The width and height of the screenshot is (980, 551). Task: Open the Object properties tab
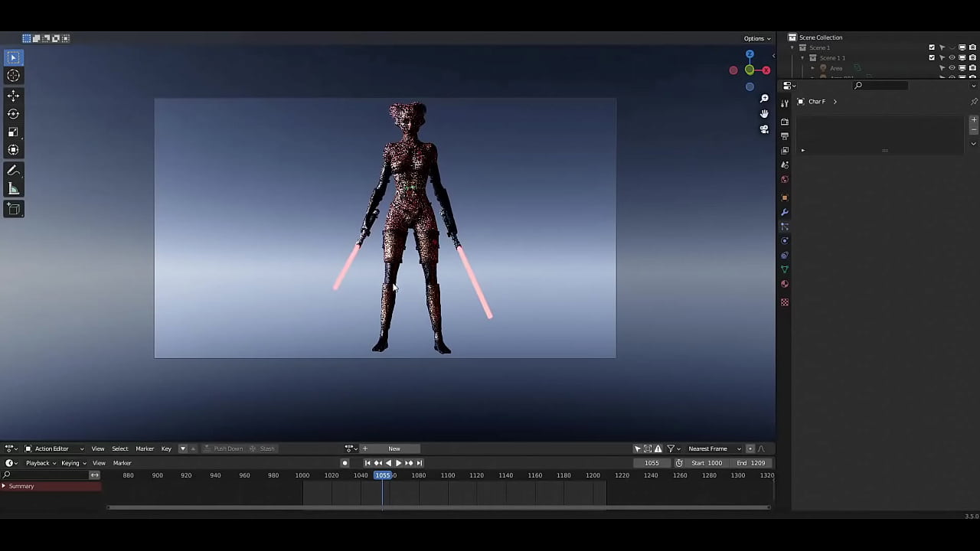785,198
